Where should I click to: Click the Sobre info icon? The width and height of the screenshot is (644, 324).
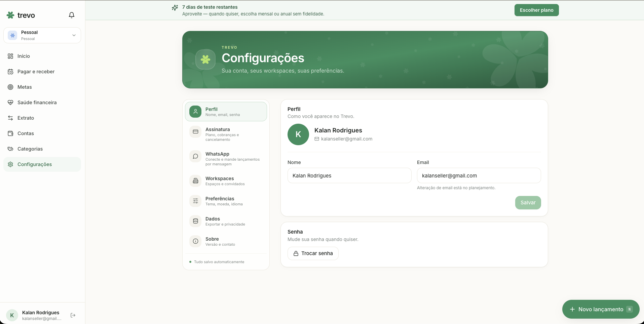195,241
